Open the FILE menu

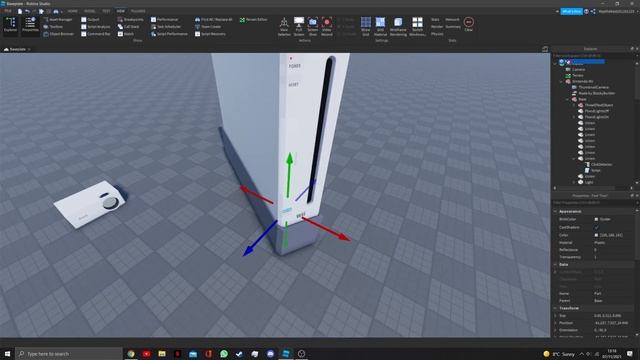pos(8,11)
